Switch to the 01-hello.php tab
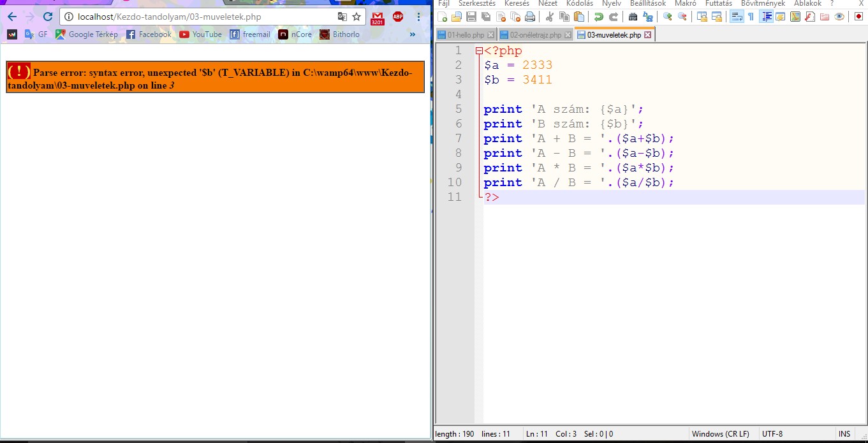868x443 pixels. click(466, 35)
